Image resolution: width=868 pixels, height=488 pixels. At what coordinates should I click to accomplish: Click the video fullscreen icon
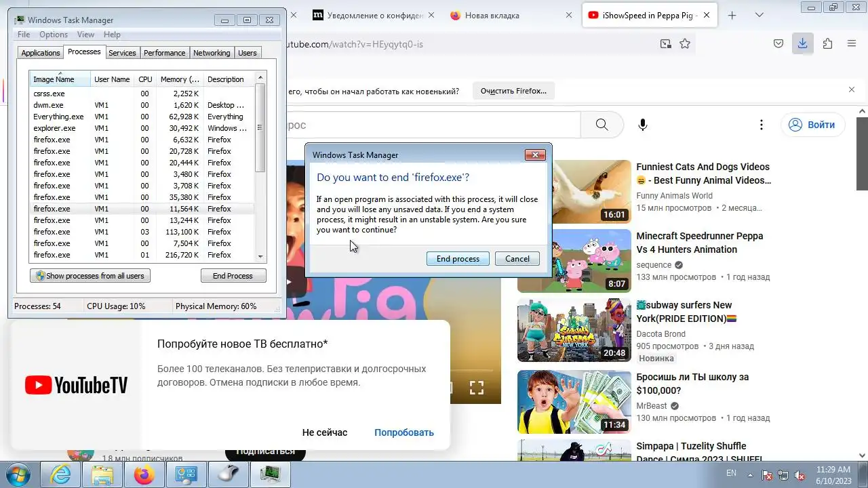coord(477,388)
